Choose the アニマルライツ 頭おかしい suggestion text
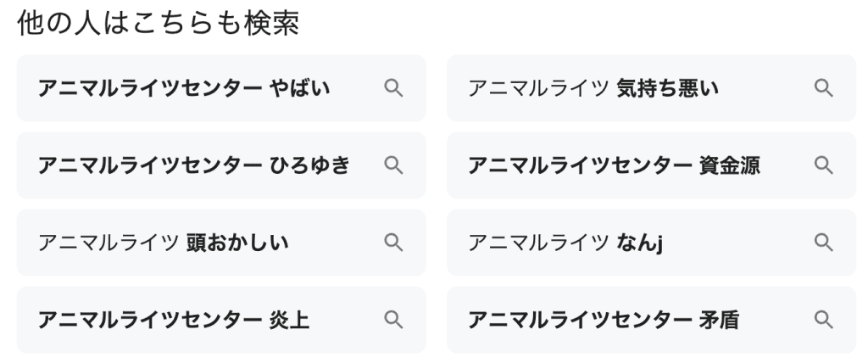The height and width of the screenshot is (363, 868). pos(163,243)
